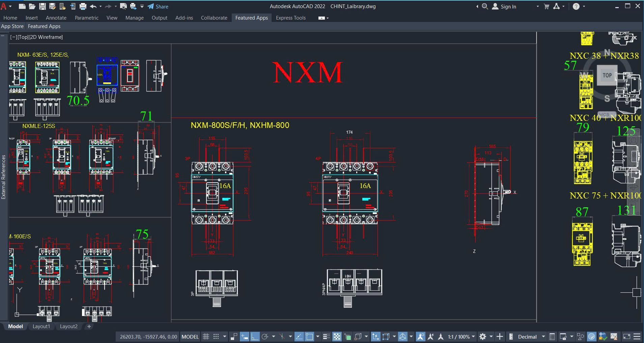Expand the Decimal units dropdown
644x343 pixels.
pos(543,337)
